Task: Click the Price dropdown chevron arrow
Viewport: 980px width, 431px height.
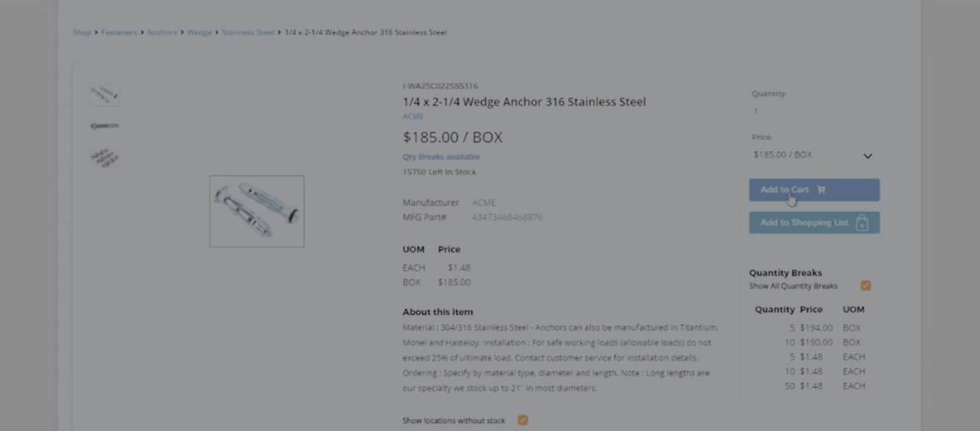Action: pyautogui.click(x=867, y=156)
